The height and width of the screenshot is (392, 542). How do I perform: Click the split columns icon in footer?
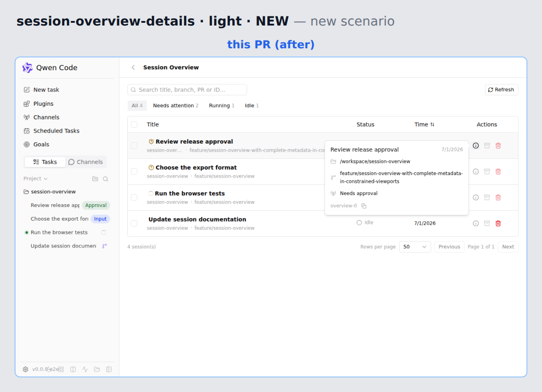tap(73, 369)
